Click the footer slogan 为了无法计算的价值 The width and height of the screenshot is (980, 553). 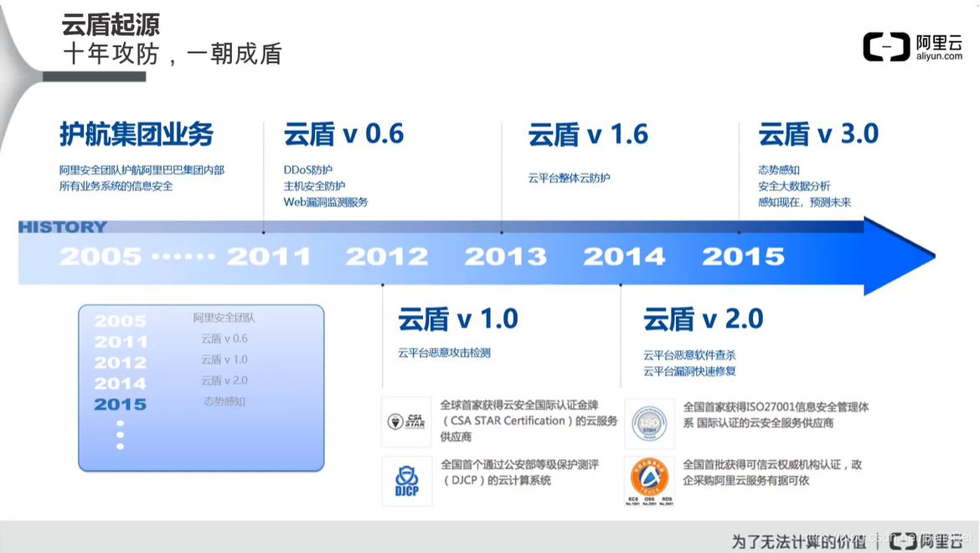(x=799, y=541)
